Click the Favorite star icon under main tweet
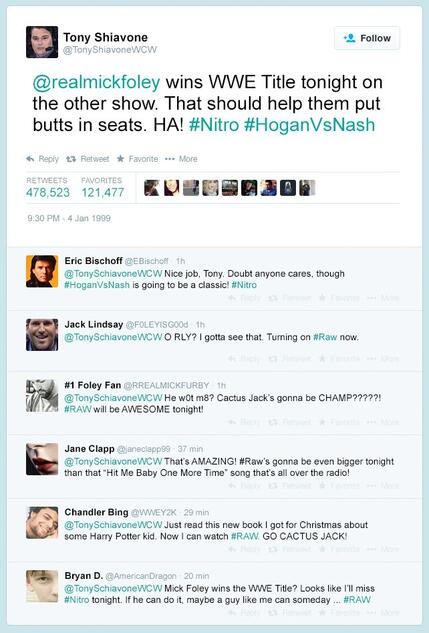 (x=120, y=159)
